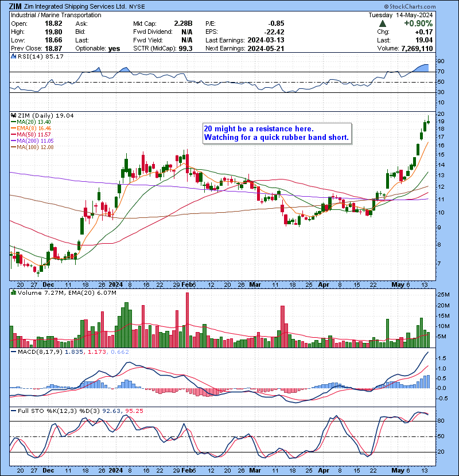459x476 pixels.
Task: Select 'Zim Integrated Shipping Services Ltd.' title
Action: click(75, 6)
